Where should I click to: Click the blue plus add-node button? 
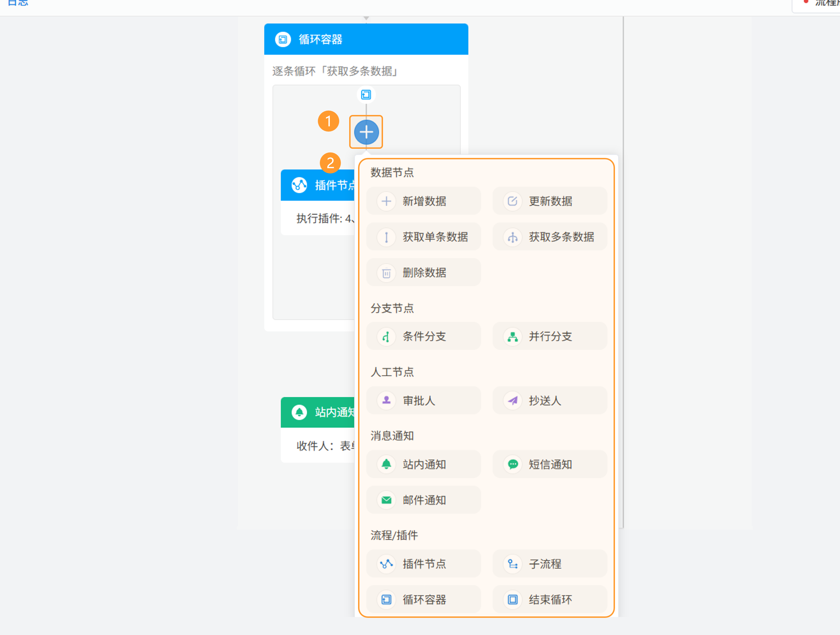(366, 132)
